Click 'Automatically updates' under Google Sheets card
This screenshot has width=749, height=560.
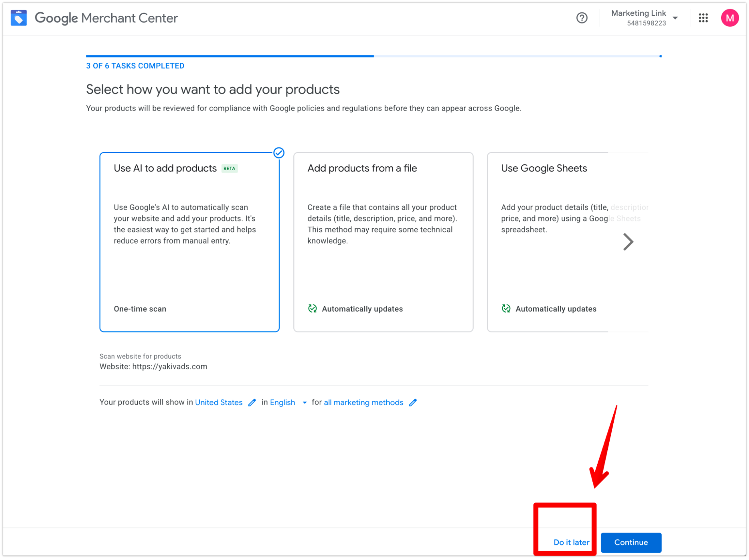pos(556,309)
